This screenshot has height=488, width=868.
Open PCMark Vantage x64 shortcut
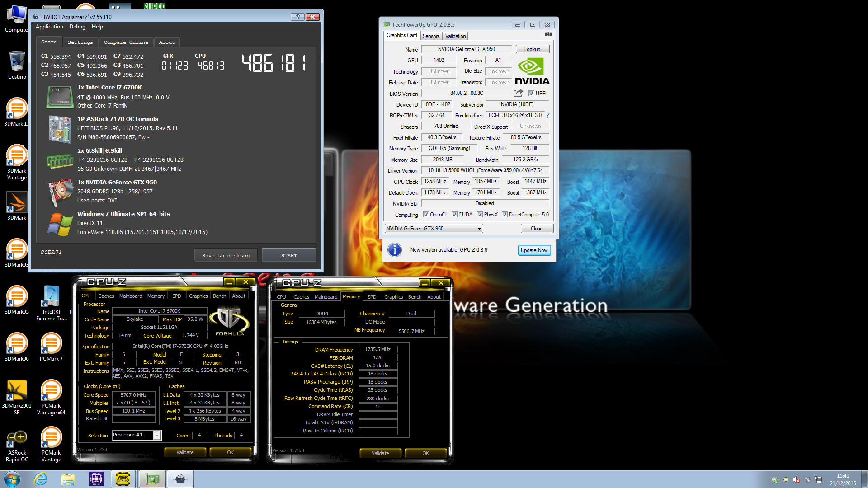(x=51, y=397)
